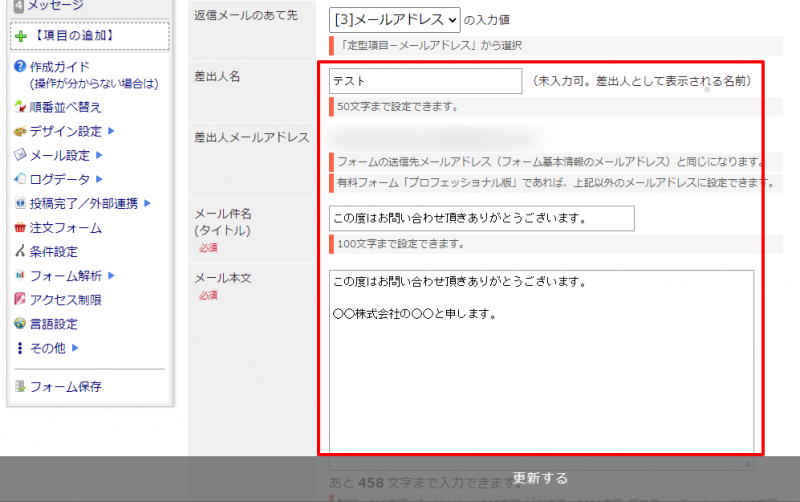This screenshot has height=502, width=800.
Task: Click the メール設定 envelope icon
Action: (x=20, y=155)
